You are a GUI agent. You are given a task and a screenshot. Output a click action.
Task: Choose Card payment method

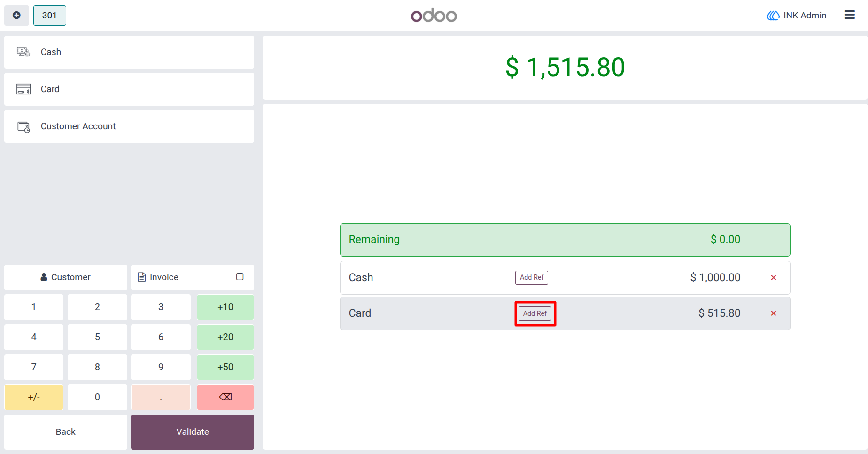coord(129,89)
